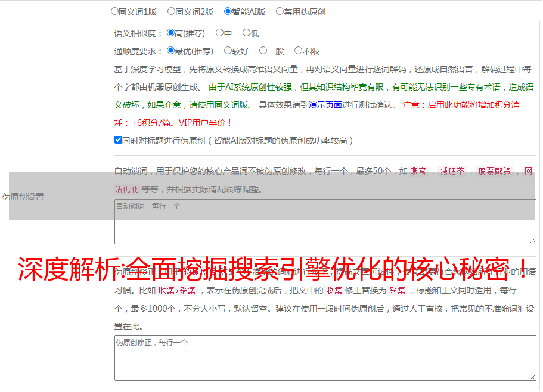
Task: Click the 伪原创设置 section label
Action: click(23, 197)
